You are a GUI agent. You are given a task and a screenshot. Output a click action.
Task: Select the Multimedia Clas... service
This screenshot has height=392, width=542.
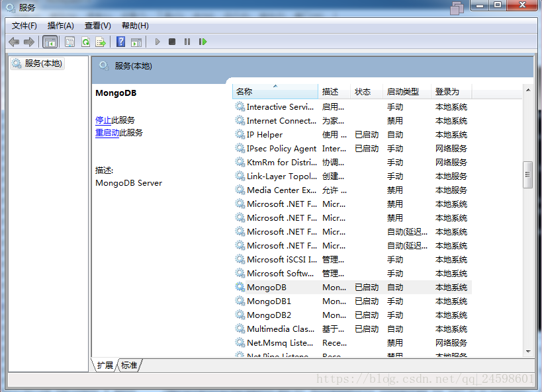point(352,329)
